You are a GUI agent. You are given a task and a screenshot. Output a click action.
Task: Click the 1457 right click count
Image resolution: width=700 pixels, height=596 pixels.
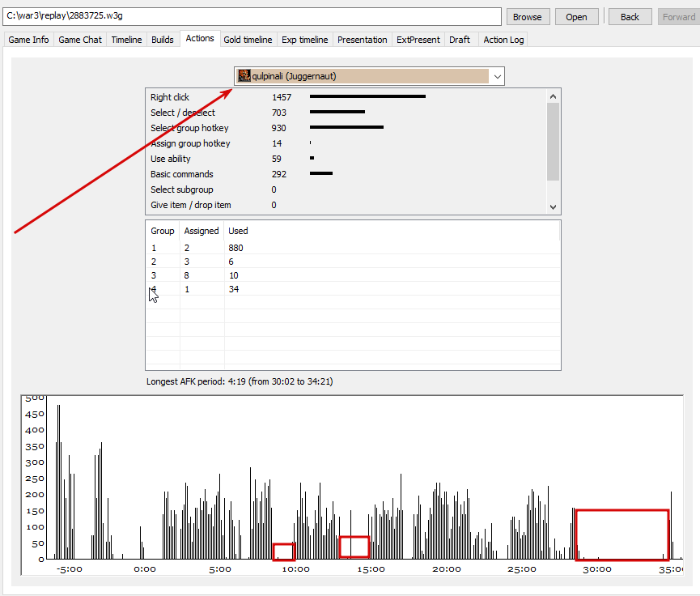pyautogui.click(x=282, y=97)
